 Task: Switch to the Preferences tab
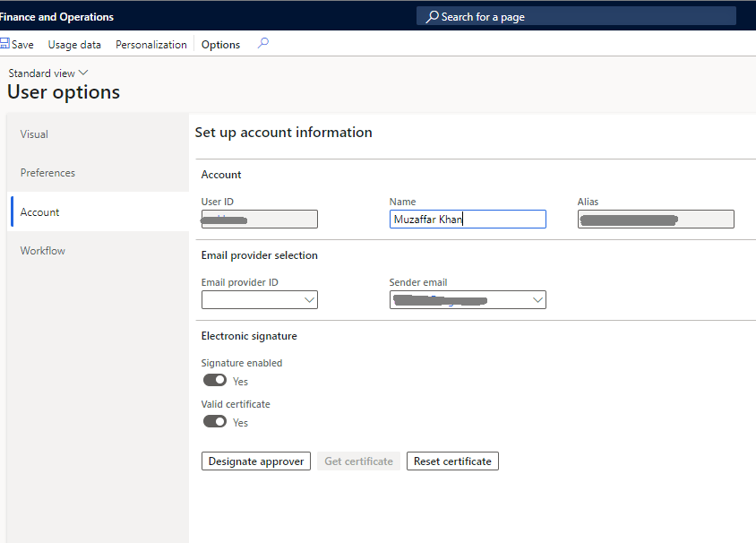point(47,173)
